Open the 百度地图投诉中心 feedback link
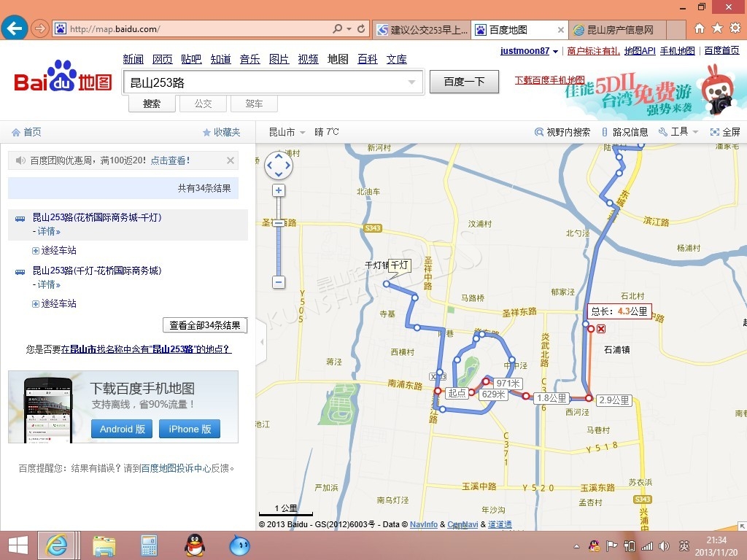The height and width of the screenshot is (560, 747). (176, 468)
